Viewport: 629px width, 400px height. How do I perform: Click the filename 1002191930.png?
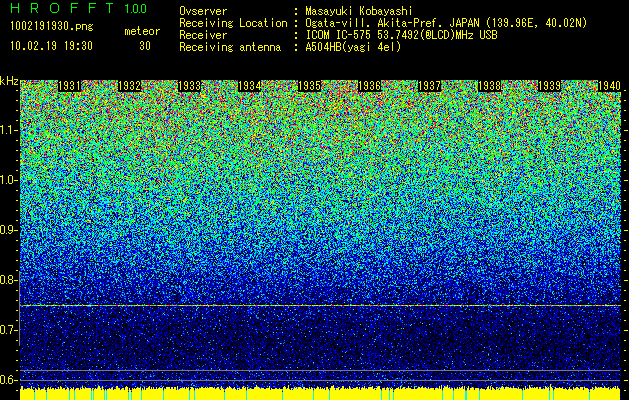[52, 27]
